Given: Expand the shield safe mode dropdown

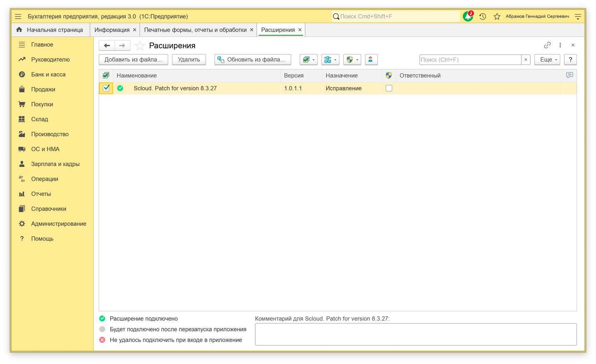Looking at the screenshot, I should tap(352, 59).
